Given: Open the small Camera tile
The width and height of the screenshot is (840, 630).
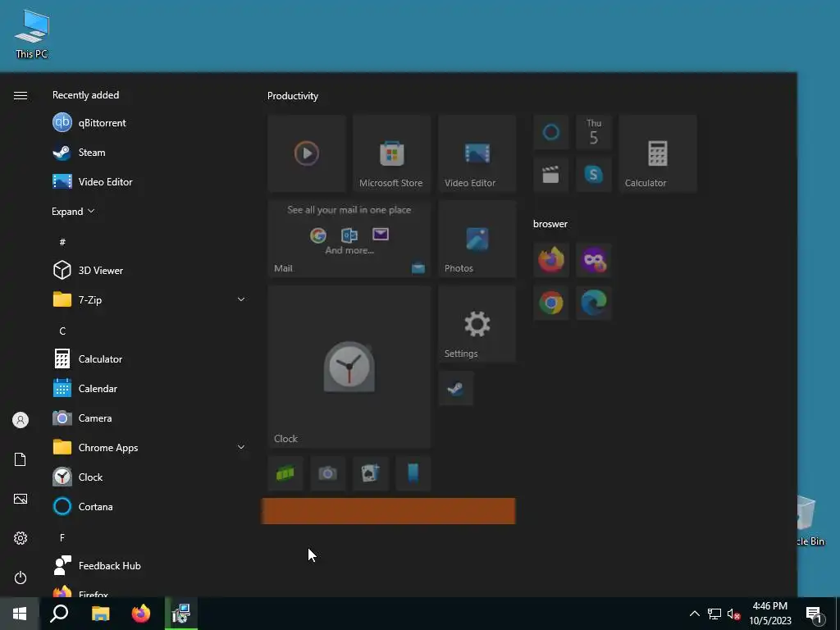Looking at the screenshot, I should click(x=328, y=473).
